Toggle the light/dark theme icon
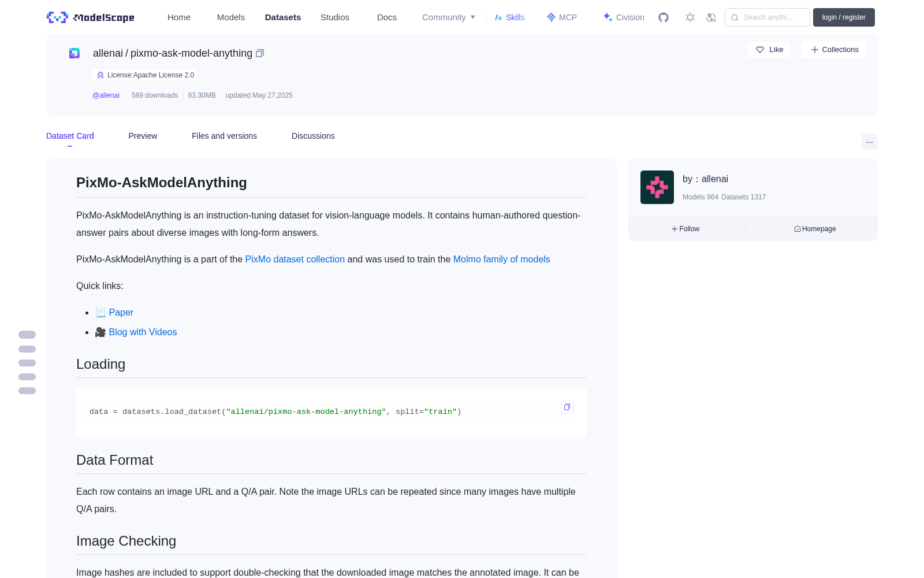Image resolution: width=924 pixels, height=578 pixels. pos(690,17)
